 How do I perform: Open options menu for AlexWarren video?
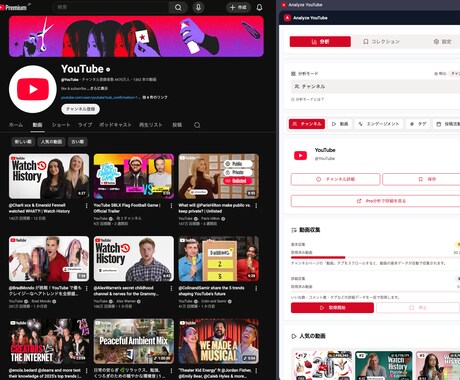171,288
